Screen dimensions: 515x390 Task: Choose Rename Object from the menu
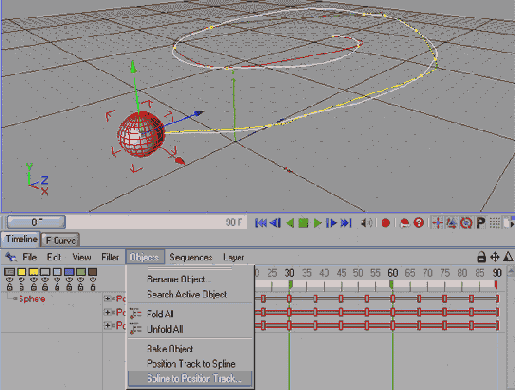click(190, 279)
